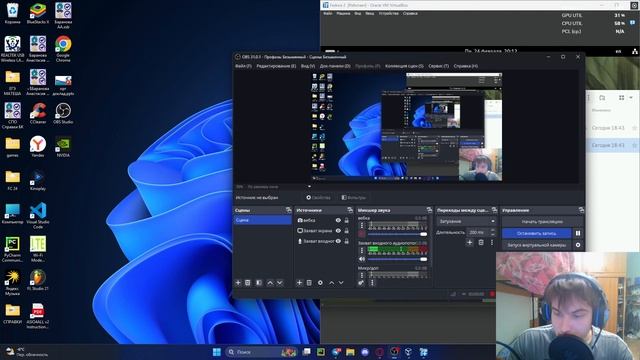Image resolution: width=640 pixels, height=360 pixels.
Task: Open advanced audio properties in the audio mixer footer
Action: pos(361,282)
